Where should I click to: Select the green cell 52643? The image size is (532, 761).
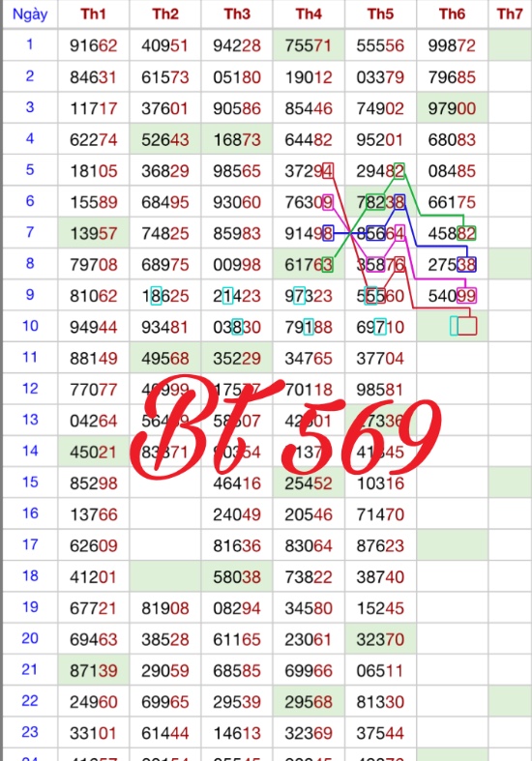pyautogui.click(x=165, y=140)
